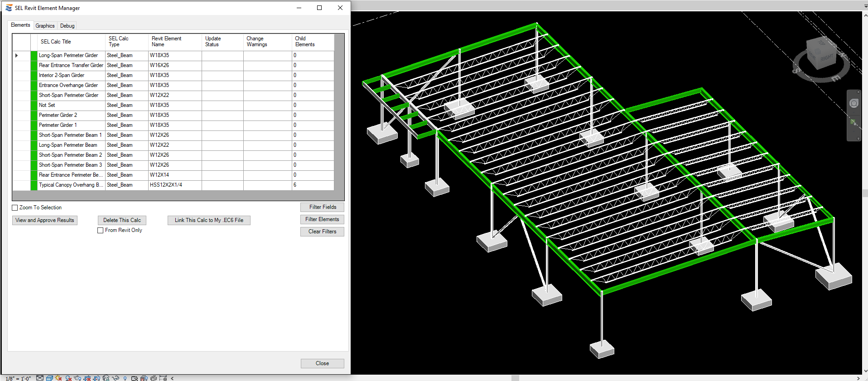Switch to the Graphics tab
868x381 pixels.
click(x=45, y=26)
